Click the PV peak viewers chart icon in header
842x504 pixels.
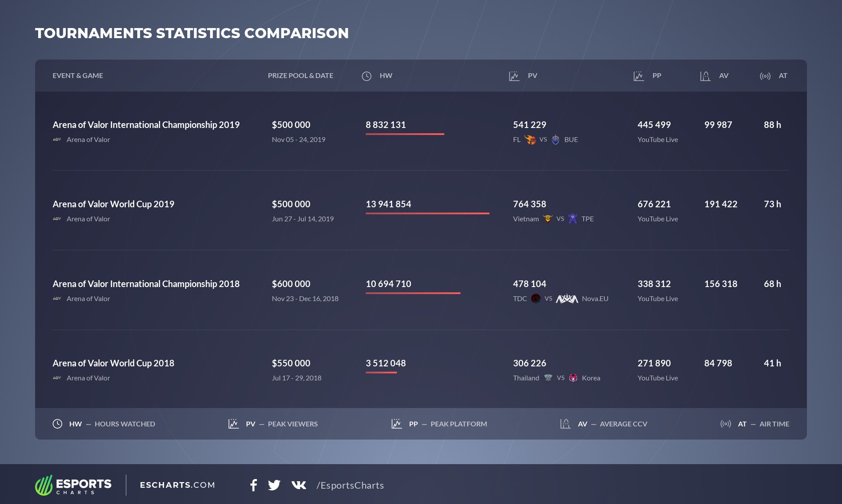514,76
